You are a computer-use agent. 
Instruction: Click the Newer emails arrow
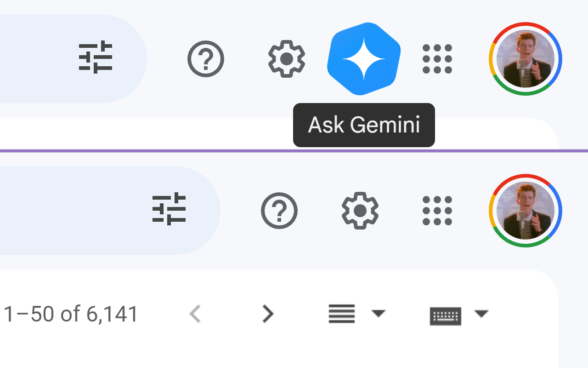tap(194, 314)
